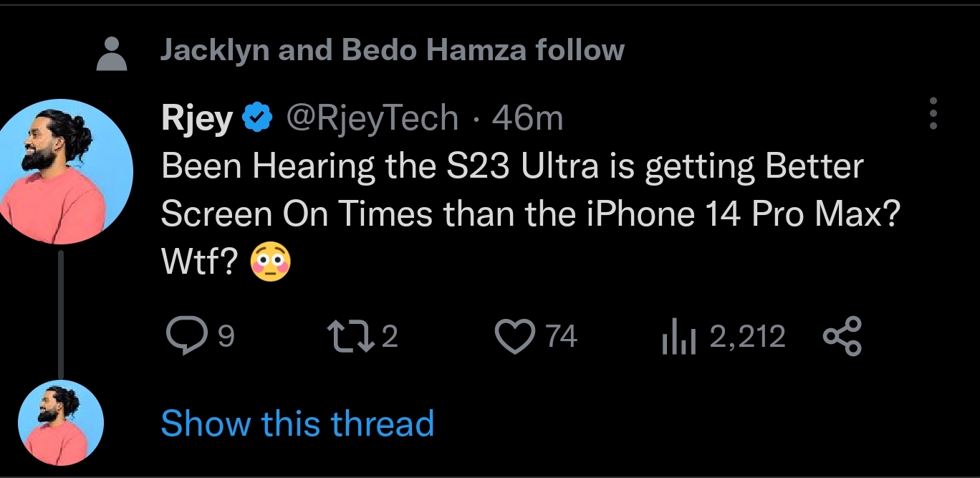This screenshot has width=980, height=478.
Task: Click the 2,212 view count
Action: point(747,337)
